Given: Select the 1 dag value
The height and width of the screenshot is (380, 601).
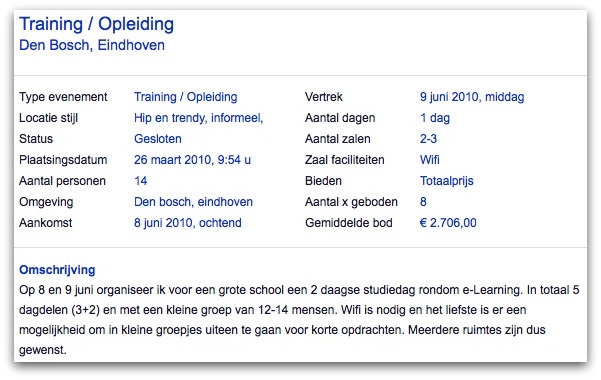Looking at the screenshot, I should pyautogui.click(x=435, y=118).
